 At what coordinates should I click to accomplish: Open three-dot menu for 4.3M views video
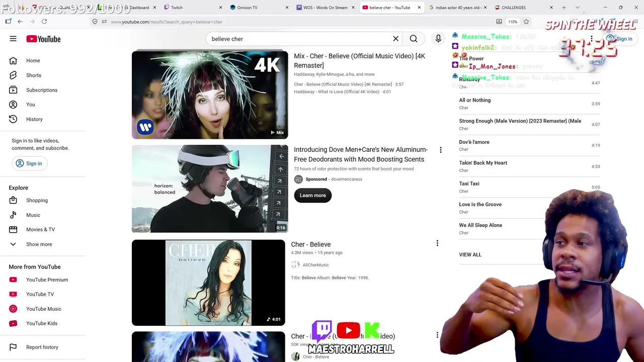click(x=437, y=243)
